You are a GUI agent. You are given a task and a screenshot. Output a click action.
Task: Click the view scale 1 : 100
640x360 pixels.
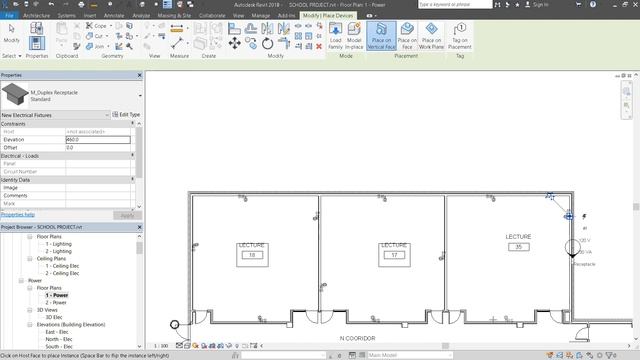coord(161,346)
